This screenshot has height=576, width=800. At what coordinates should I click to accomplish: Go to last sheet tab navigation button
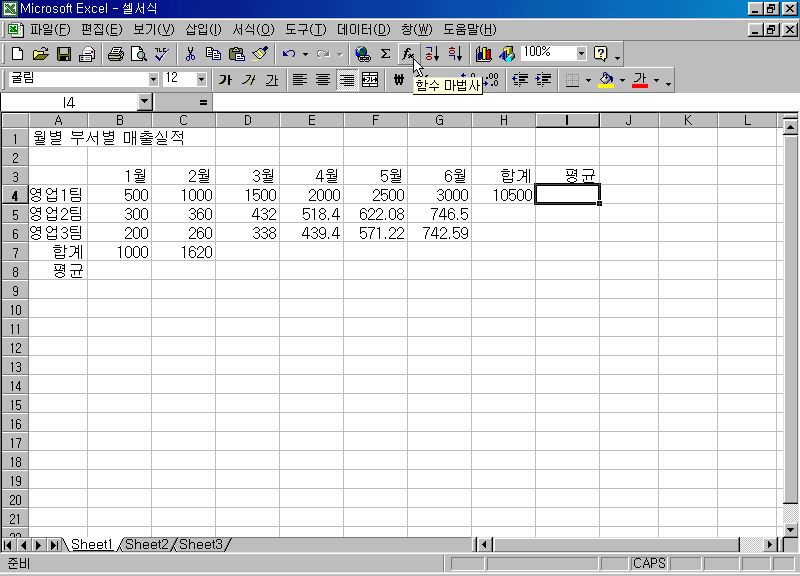54,545
